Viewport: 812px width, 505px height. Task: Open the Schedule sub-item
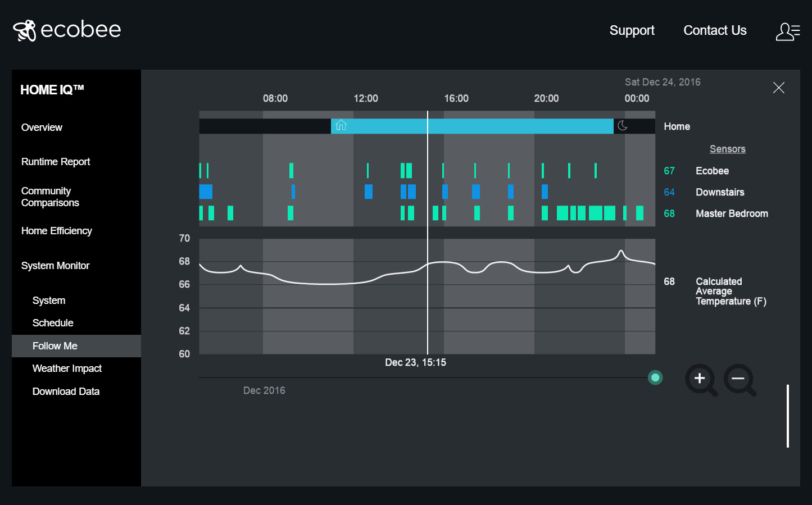point(53,323)
